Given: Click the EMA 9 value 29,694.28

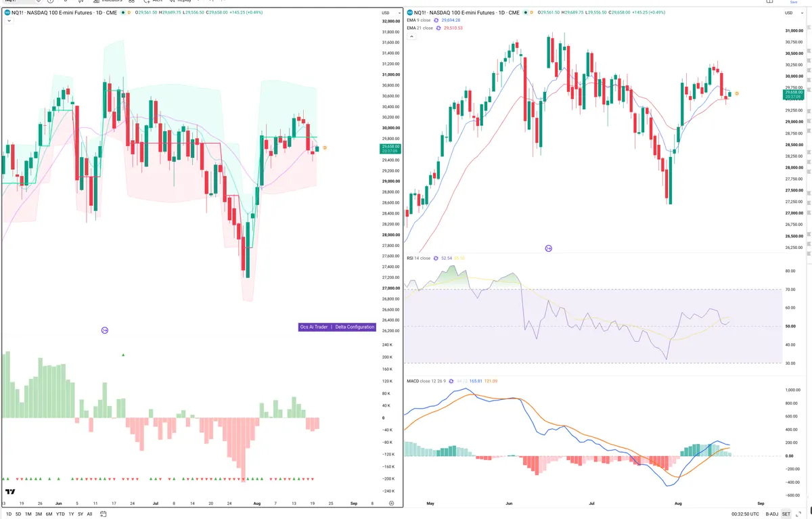Looking at the screenshot, I should pos(452,20).
